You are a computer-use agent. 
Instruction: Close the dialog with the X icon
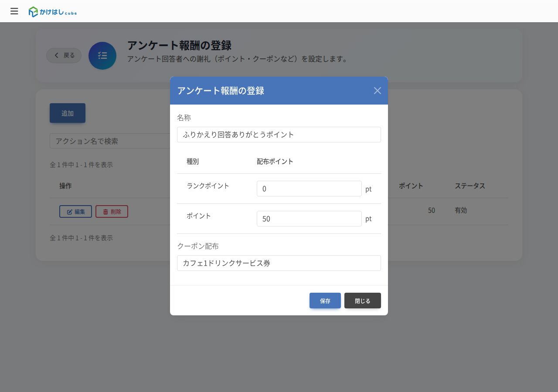point(378,91)
